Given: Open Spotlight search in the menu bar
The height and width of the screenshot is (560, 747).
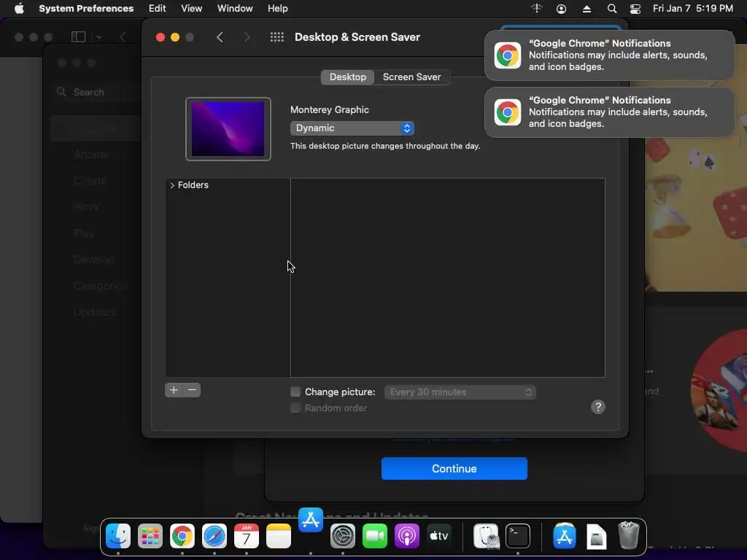Looking at the screenshot, I should pyautogui.click(x=612, y=9).
